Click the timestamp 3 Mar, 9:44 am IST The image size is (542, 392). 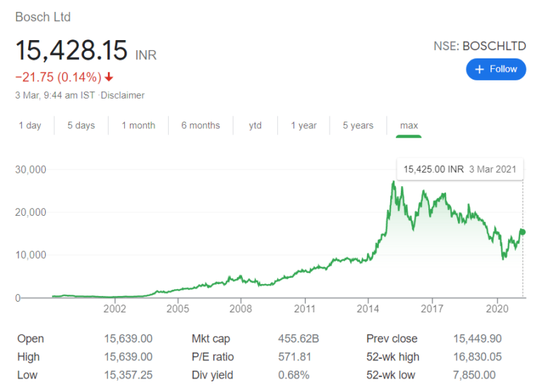tap(55, 95)
